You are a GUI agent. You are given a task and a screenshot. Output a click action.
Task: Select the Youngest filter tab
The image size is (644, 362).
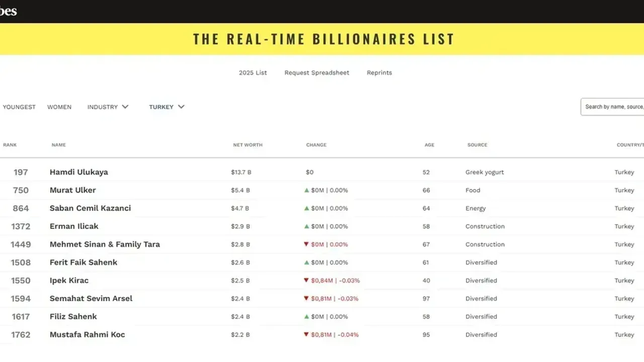[x=19, y=107]
